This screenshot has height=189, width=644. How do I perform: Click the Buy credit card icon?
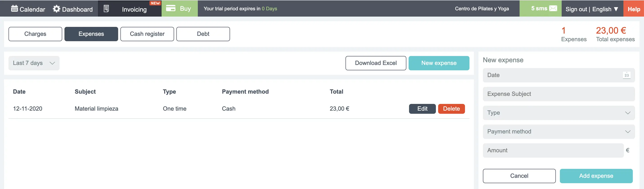point(171,8)
